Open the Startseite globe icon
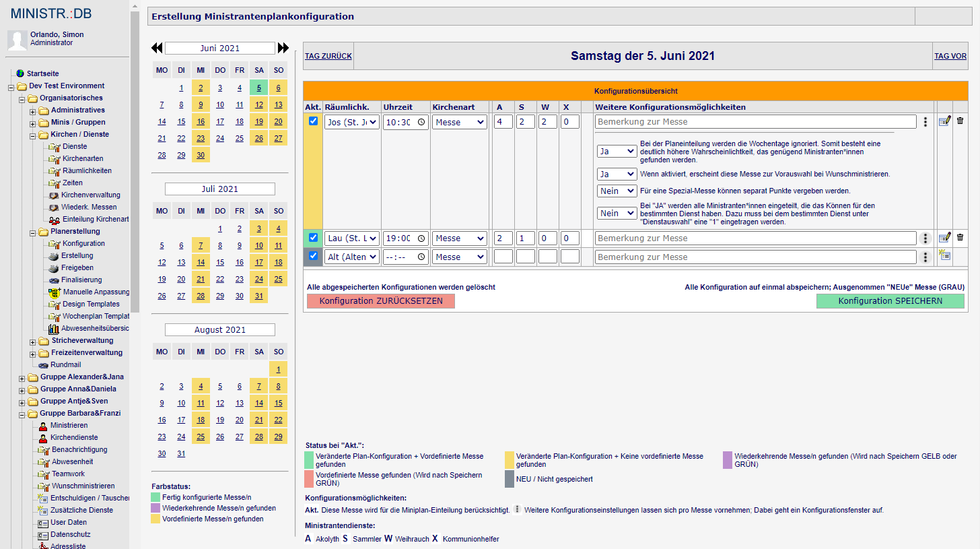 coord(20,73)
